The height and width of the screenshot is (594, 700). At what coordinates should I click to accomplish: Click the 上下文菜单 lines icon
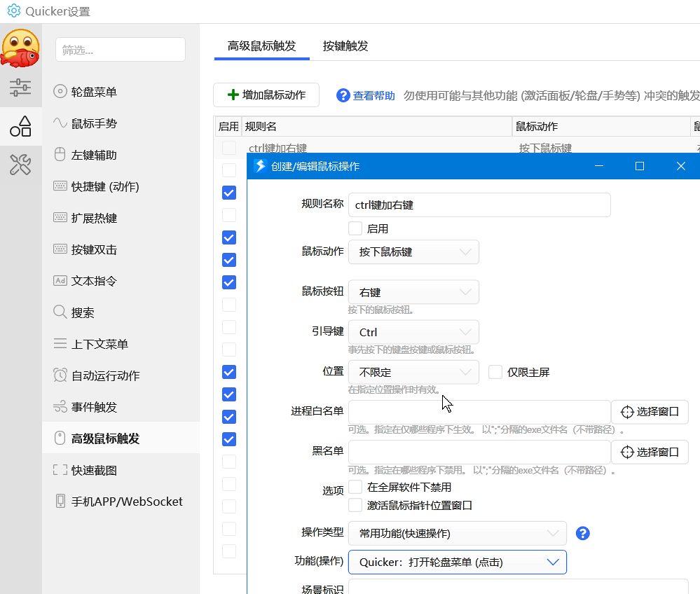click(60, 343)
